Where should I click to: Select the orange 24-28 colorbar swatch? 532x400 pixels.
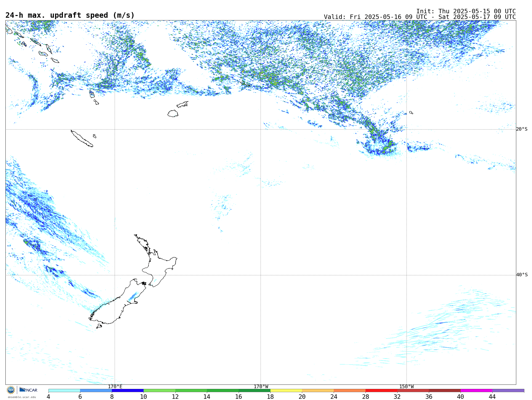point(349,391)
